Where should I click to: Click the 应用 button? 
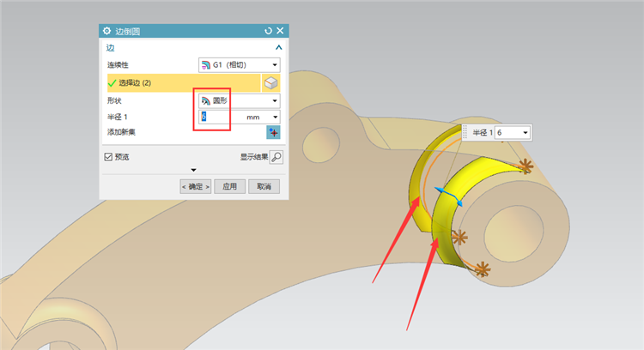(x=229, y=187)
